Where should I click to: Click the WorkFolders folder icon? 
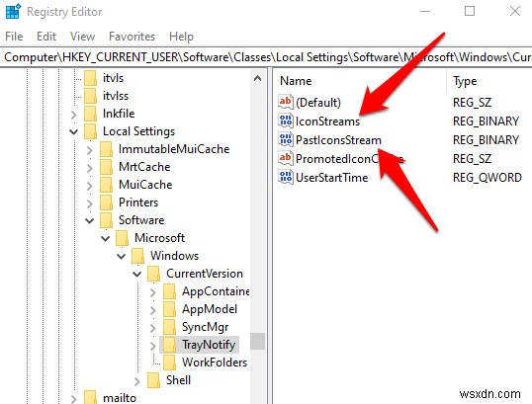[x=169, y=363]
